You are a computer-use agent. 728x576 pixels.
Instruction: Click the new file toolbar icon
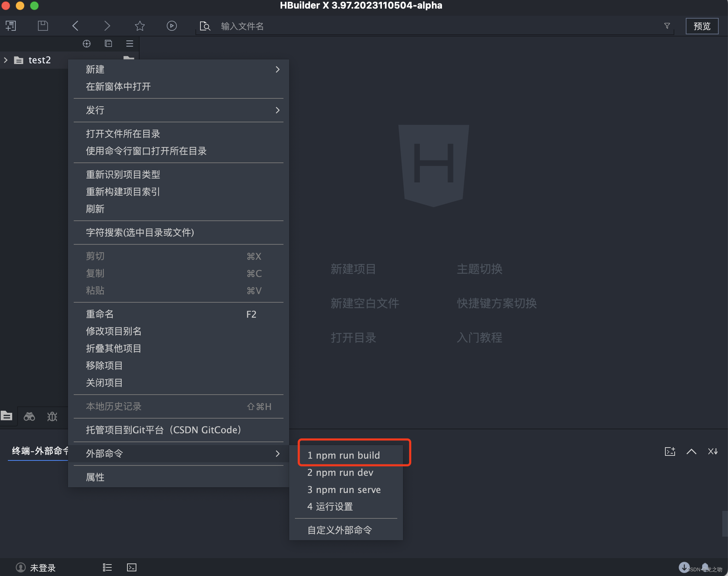pos(11,26)
